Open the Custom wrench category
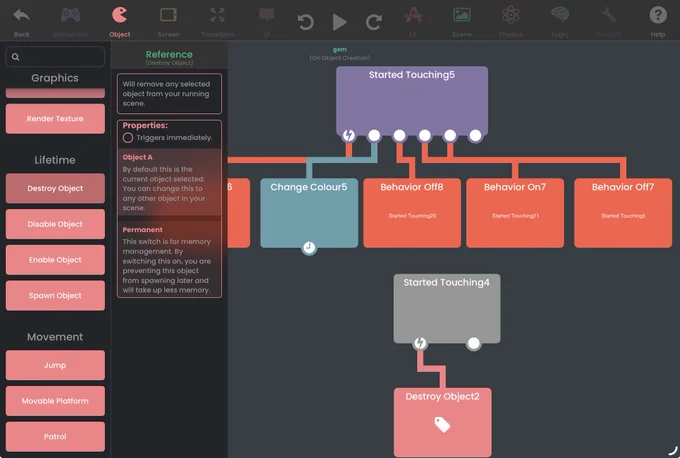680x458 pixels. point(608,21)
